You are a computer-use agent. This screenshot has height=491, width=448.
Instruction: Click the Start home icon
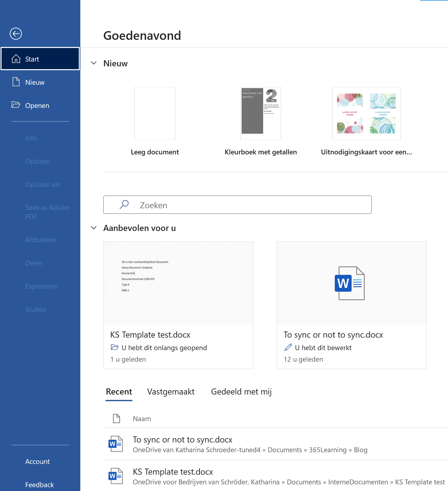pyautogui.click(x=16, y=59)
